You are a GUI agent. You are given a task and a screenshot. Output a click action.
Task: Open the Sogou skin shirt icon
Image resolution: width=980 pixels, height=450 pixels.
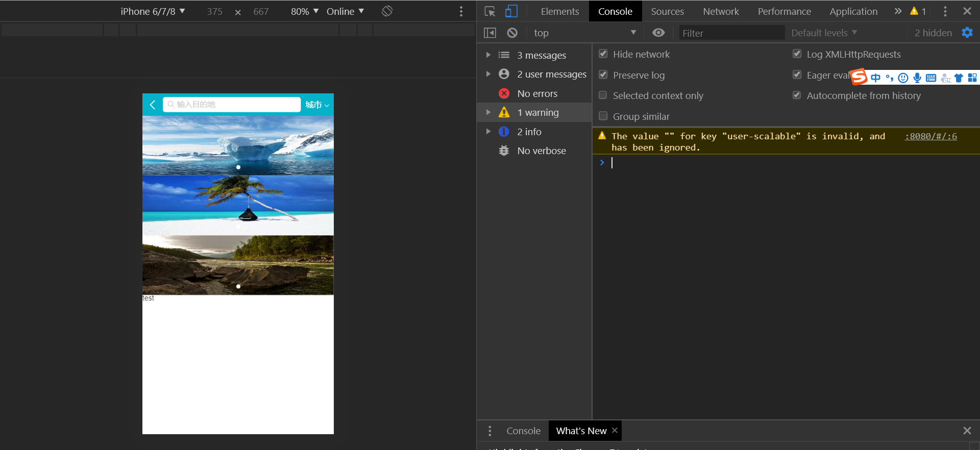959,78
